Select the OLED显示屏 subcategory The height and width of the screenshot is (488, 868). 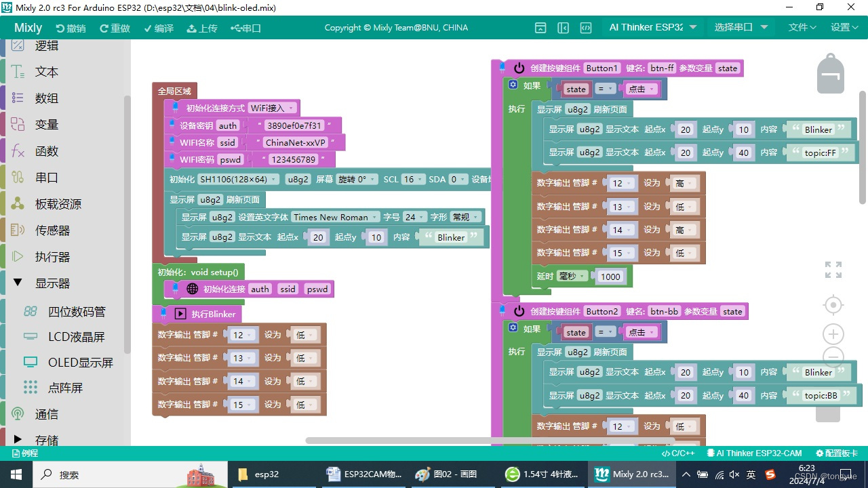pyautogui.click(x=80, y=363)
